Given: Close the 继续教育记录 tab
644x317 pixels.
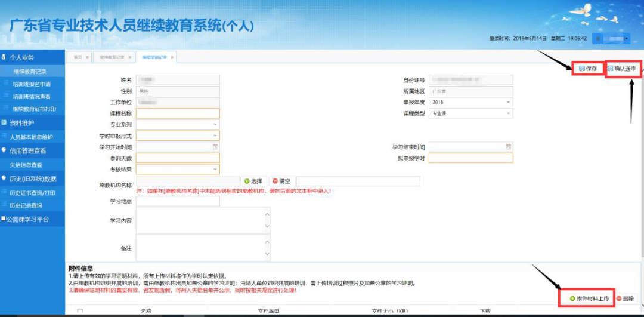Looking at the screenshot, I should (x=130, y=57).
